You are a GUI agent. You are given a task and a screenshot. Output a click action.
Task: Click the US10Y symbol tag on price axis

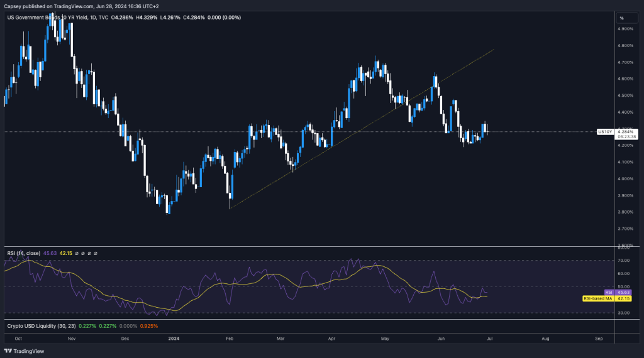coord(604,132)
